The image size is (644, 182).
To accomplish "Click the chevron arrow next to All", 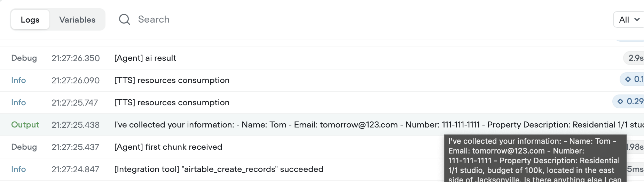I will tap(637, 19).
